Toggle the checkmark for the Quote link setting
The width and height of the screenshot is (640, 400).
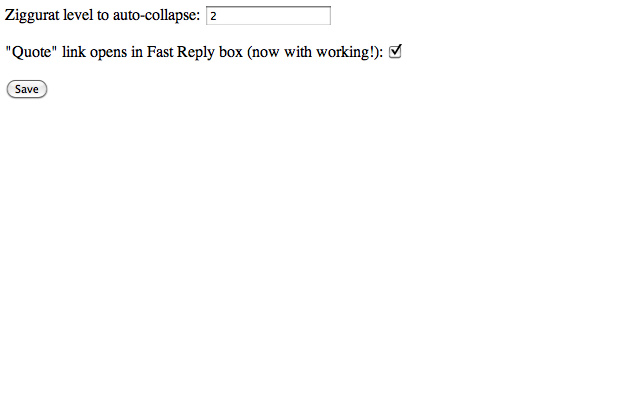[x=395, y=52]
